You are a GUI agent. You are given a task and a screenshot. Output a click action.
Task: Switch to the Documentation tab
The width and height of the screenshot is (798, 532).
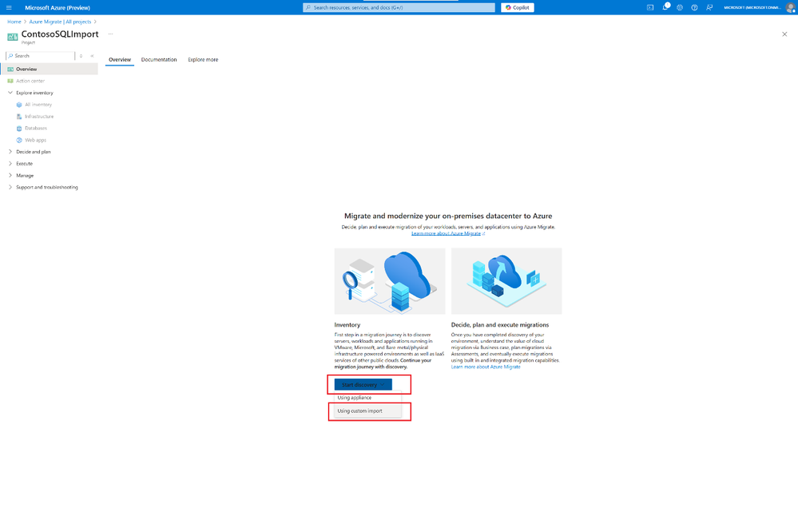click(159, 60)
